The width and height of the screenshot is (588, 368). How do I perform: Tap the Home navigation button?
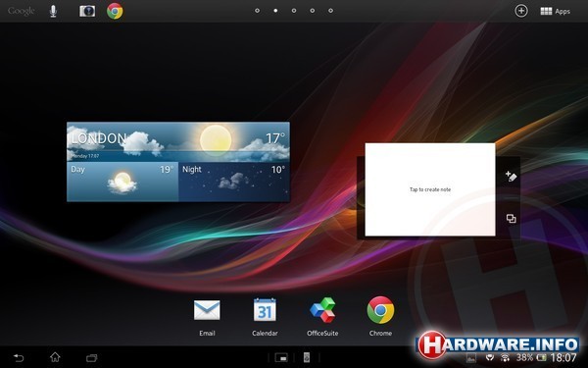point(55,357)
